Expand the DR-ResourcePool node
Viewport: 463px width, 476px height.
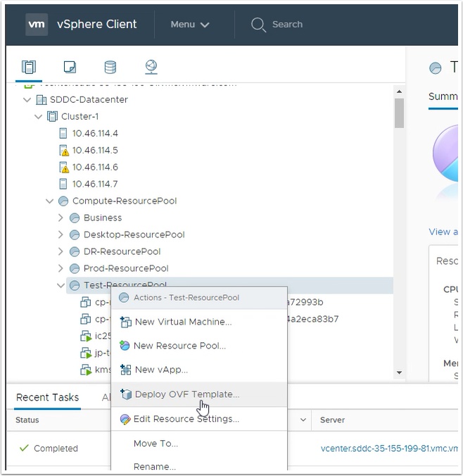click(x=61, y=251)
